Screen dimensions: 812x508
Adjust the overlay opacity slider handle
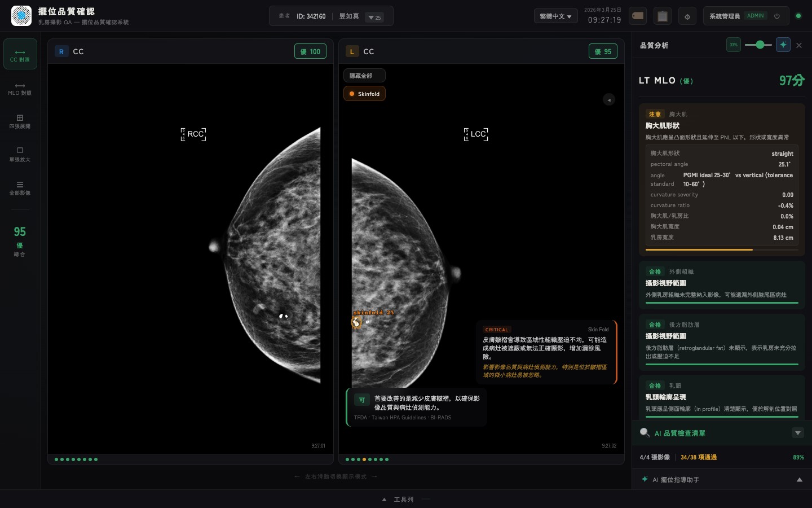click(x=760, y=45)
